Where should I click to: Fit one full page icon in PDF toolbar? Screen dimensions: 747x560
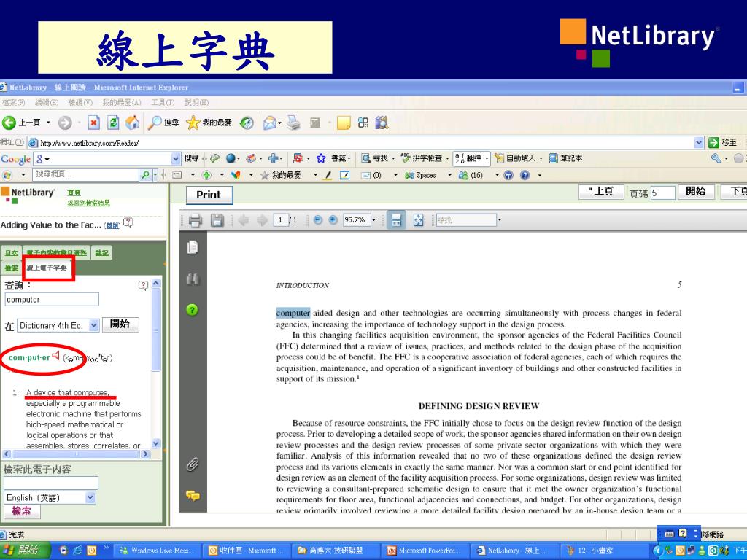418,220
